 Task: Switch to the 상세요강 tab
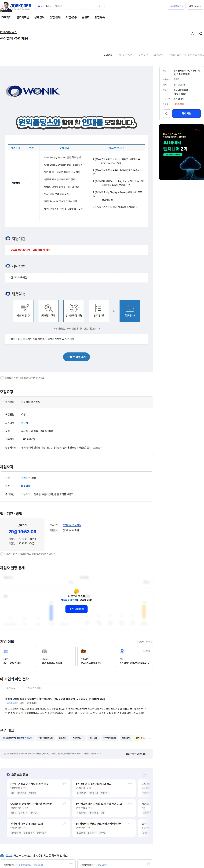point(108,55)
